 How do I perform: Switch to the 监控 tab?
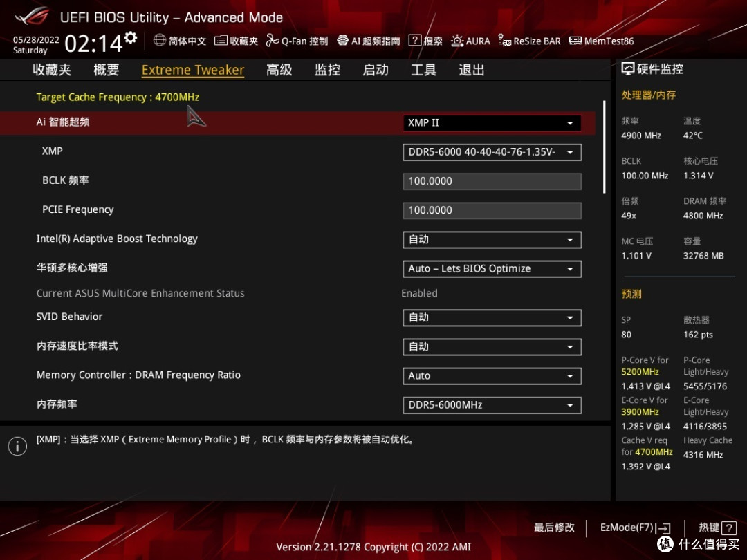(327, 70)
